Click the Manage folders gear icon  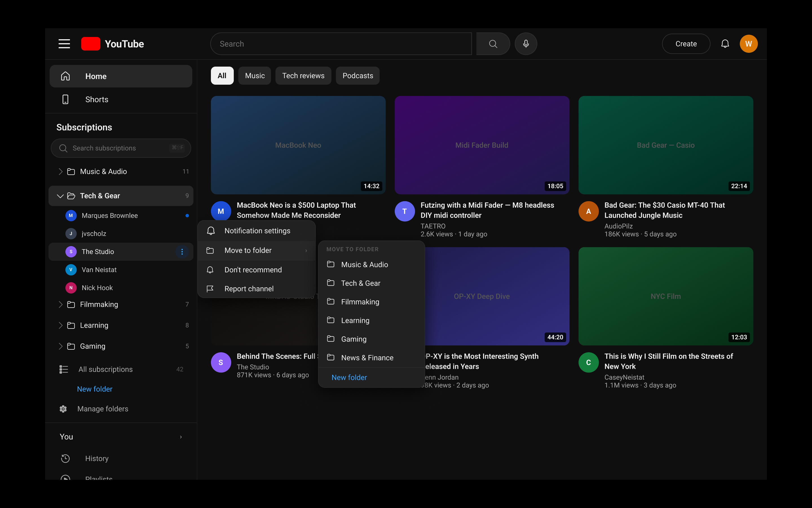pyautogui.click(x=63, y=409)
